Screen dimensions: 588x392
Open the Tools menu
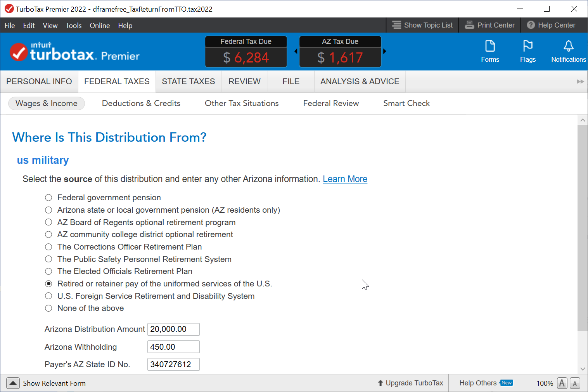(x=74, y=25)
